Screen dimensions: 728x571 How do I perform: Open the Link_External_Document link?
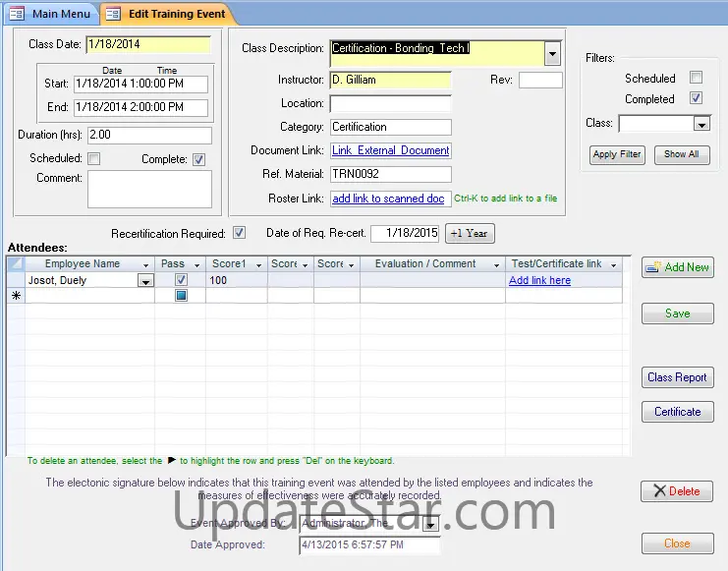pyautogui.click(x=390, y=150)
